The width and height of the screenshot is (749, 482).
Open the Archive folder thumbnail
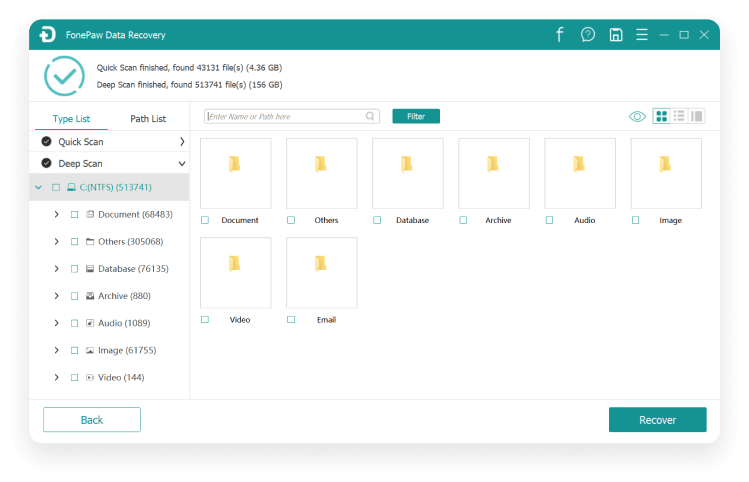point(494,173)
